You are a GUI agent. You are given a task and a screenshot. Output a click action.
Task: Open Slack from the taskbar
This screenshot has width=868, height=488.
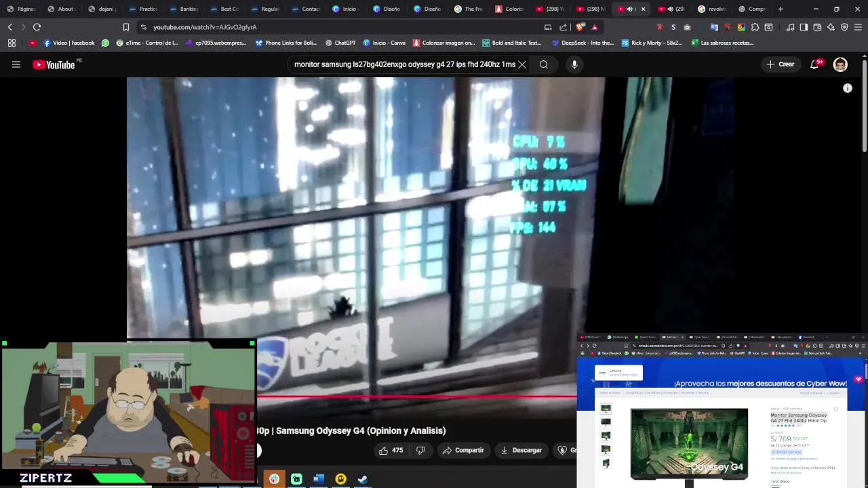coord(274,479)
